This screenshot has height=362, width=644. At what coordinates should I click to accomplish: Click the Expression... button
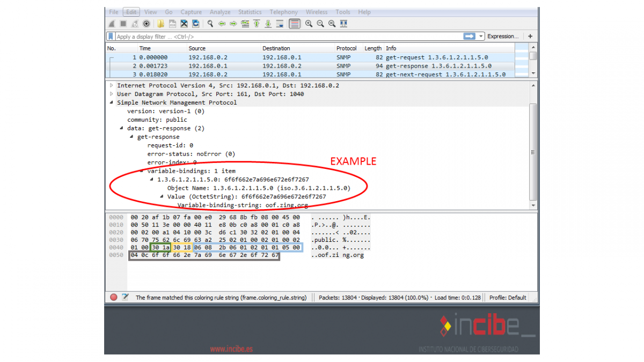pos(503,36)
